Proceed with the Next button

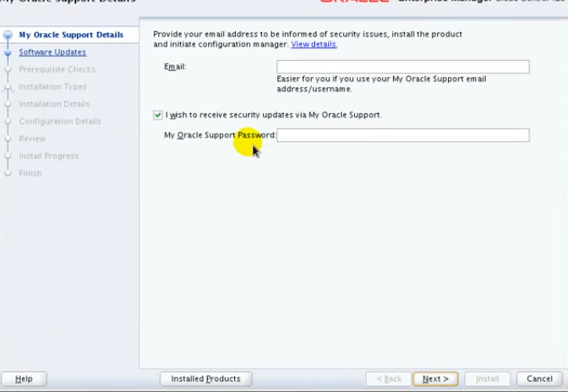[435, 378]
